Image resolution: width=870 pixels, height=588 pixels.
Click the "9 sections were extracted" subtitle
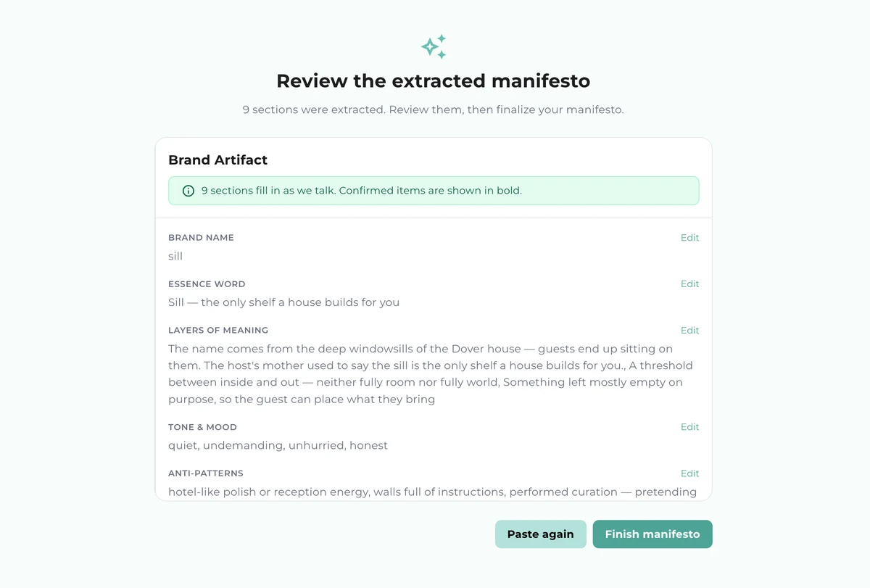(434, 110)
